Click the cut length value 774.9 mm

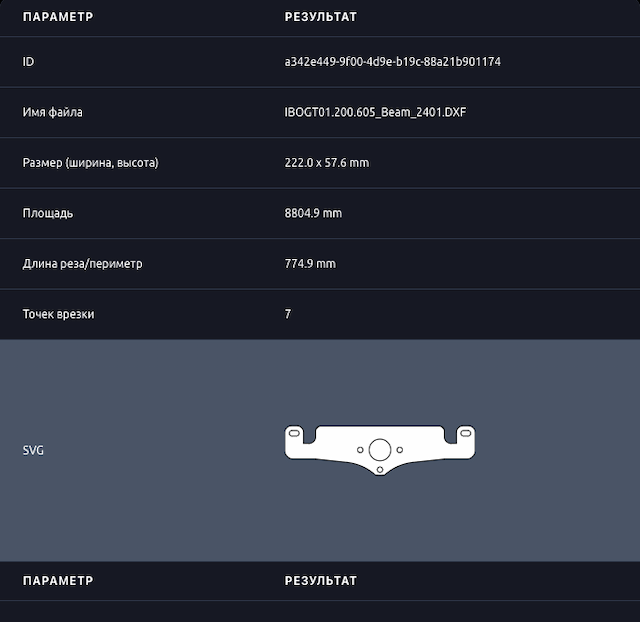(x=310, y=264)
